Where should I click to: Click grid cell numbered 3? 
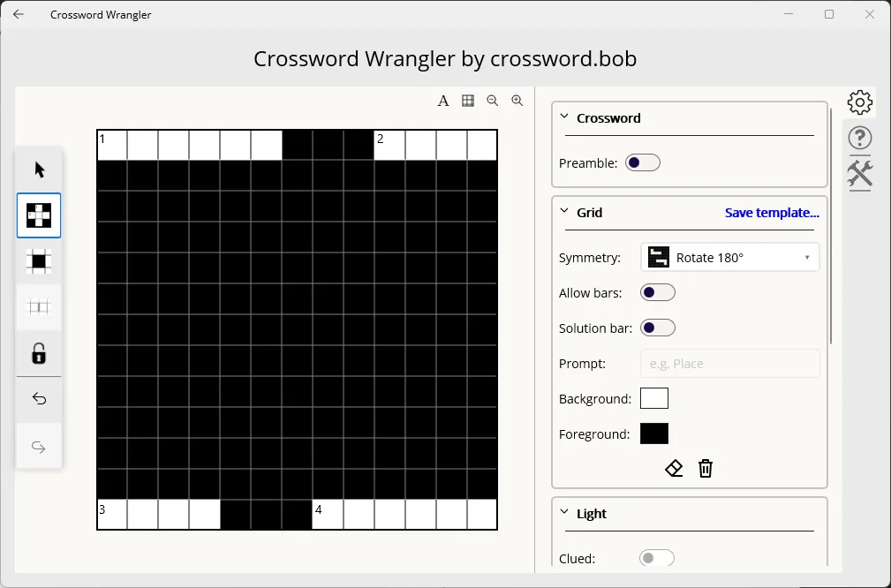[x=112, y=515]
